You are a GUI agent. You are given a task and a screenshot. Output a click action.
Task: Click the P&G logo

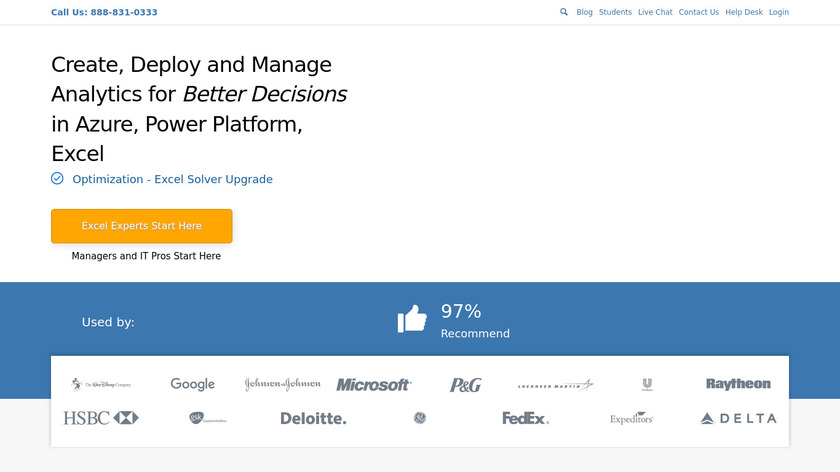(x=465, y=384)
